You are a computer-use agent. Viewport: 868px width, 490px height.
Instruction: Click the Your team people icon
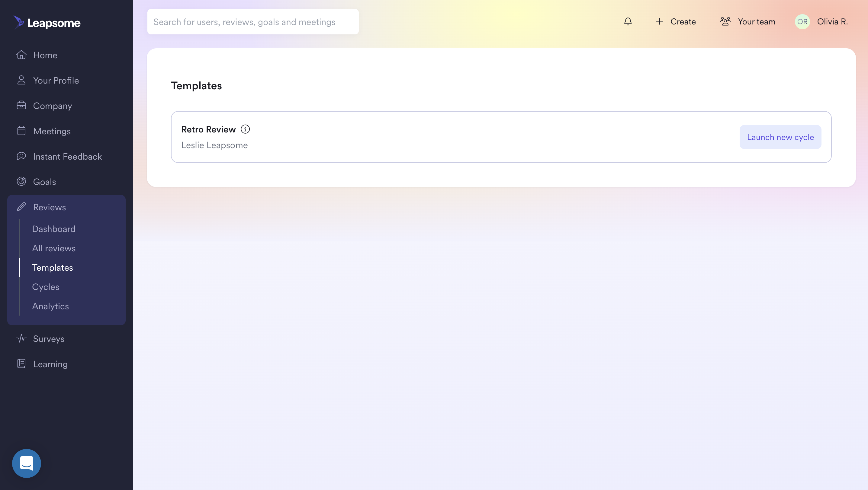point(725,21)
